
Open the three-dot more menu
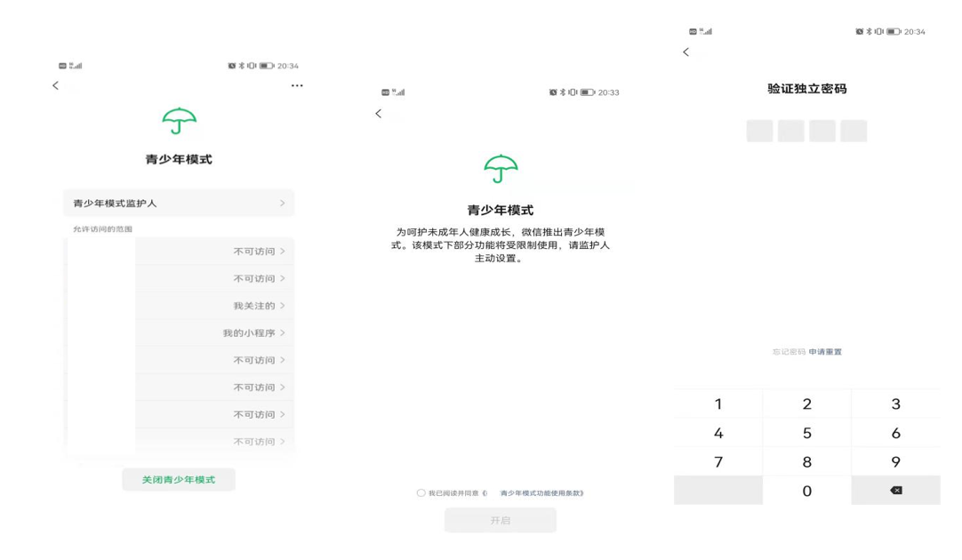(297, 86)
